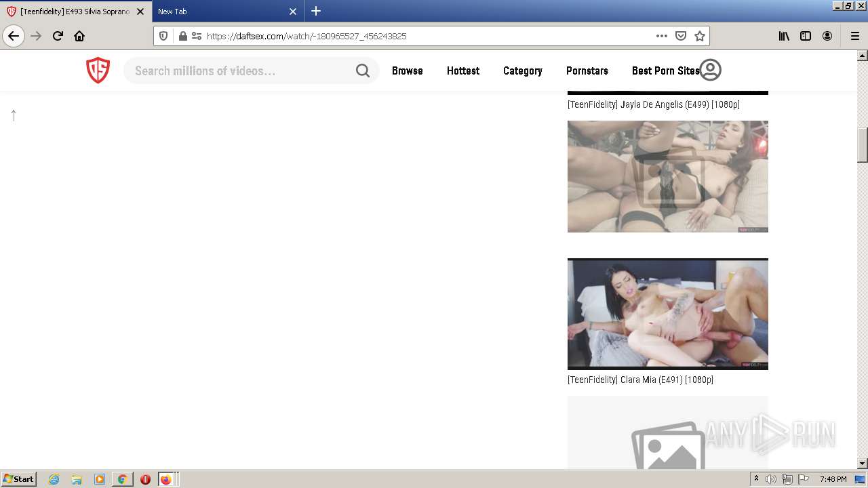This screenshot has height=488, width=868.
Task: Click the page scrollbar thumb
Action: point(863,145)
